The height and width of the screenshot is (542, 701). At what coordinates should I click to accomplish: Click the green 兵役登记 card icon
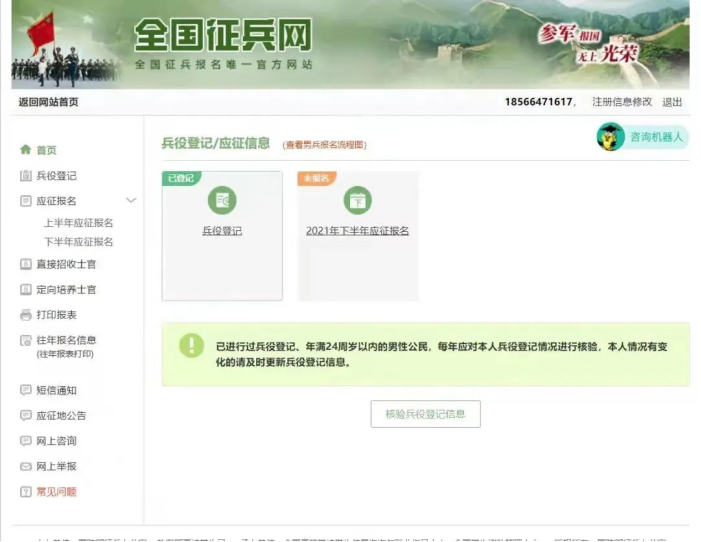222,200
